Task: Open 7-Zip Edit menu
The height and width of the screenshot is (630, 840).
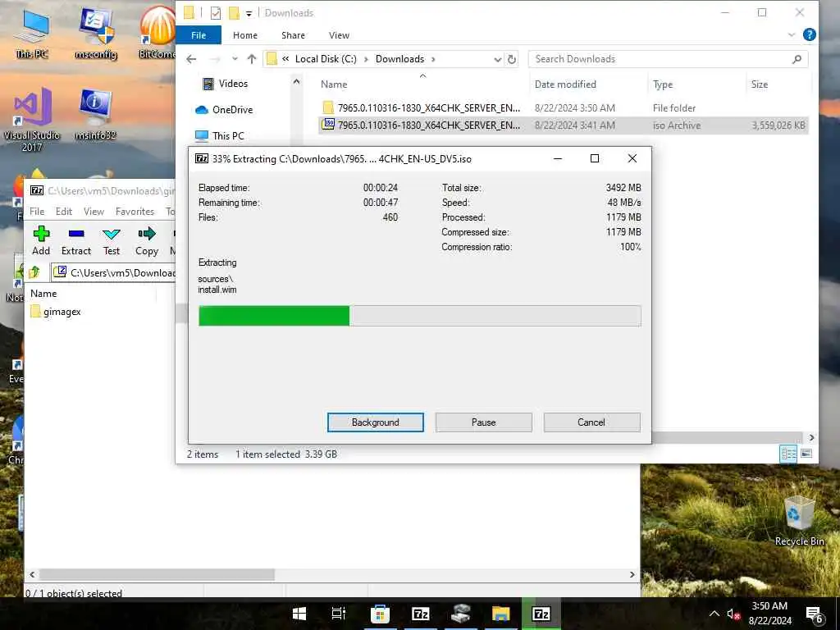Action: pos(64,211)
